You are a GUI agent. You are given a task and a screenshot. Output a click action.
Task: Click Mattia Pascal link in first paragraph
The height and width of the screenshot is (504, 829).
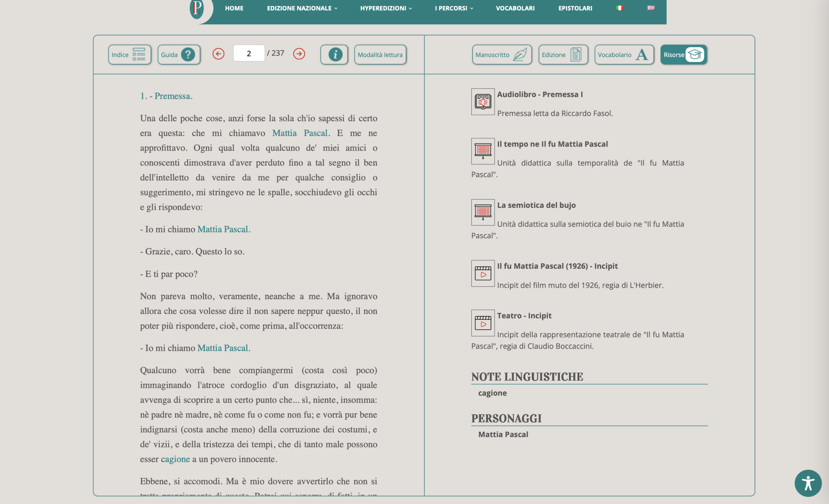coord(300,133)
